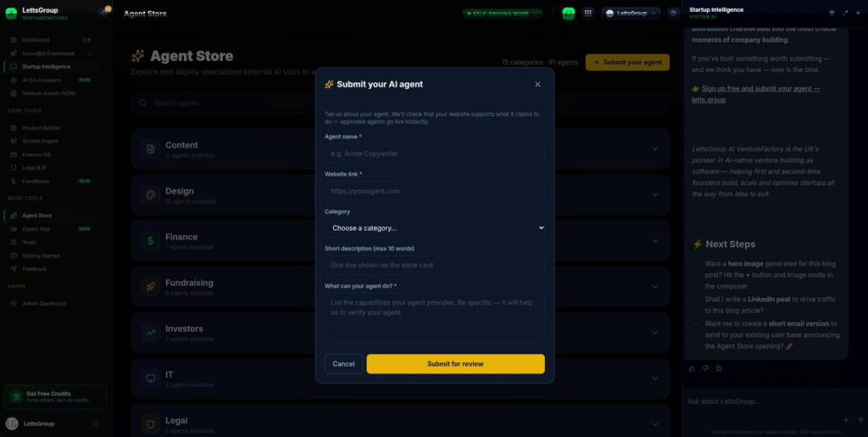The image size is (868, 437).
Task: Click the Growth Engine megaphone icon
Action: click(x=14, y=141)
